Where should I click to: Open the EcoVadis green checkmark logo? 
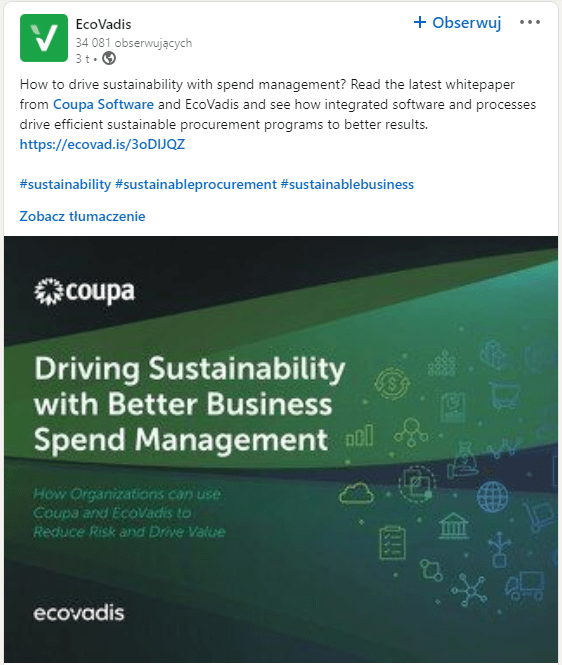(44, 38)
